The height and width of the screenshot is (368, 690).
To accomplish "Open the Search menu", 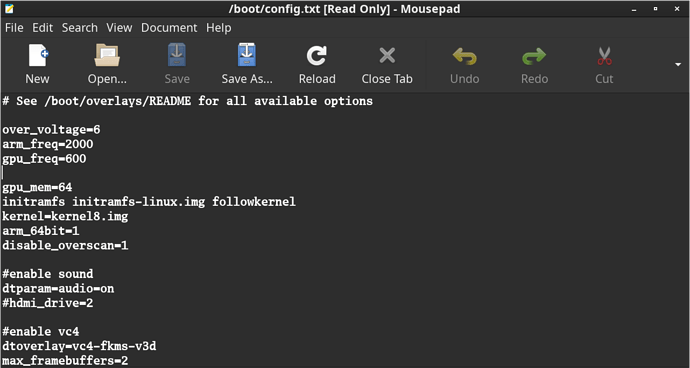I will coord(80,28).
